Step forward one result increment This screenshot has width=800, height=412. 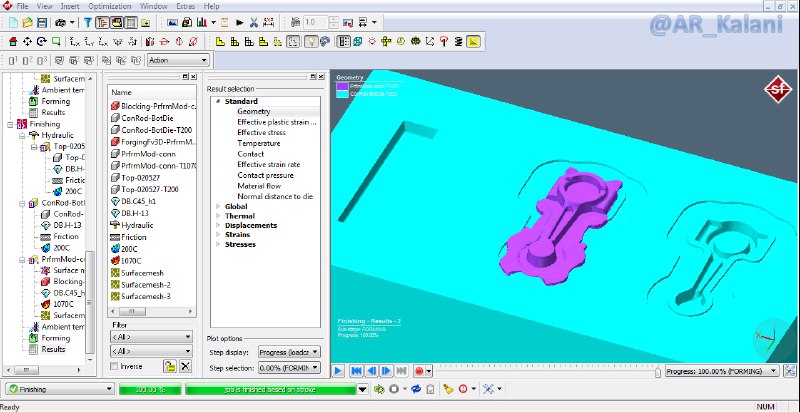point(386,371)
